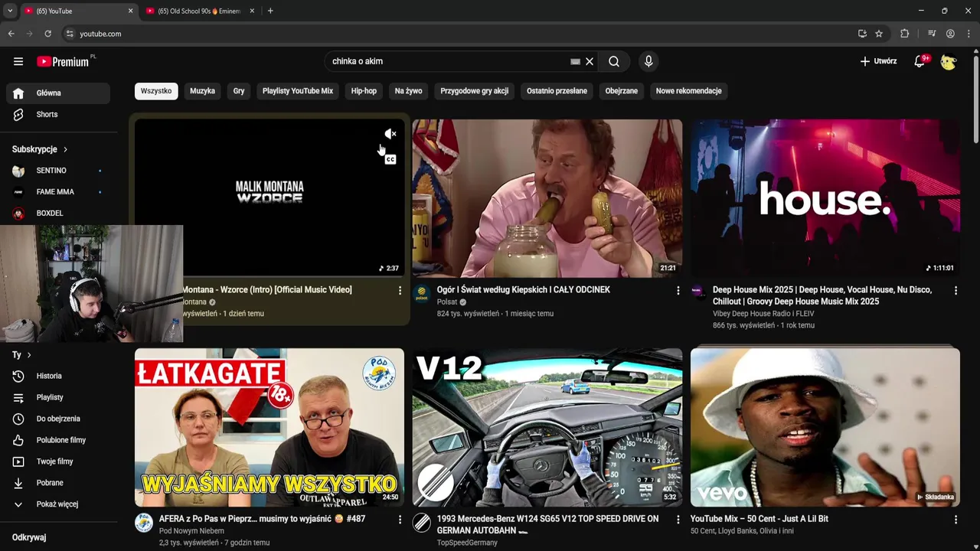Click in the search input field
Screen dimensions: 980x551
pos(448,61)
